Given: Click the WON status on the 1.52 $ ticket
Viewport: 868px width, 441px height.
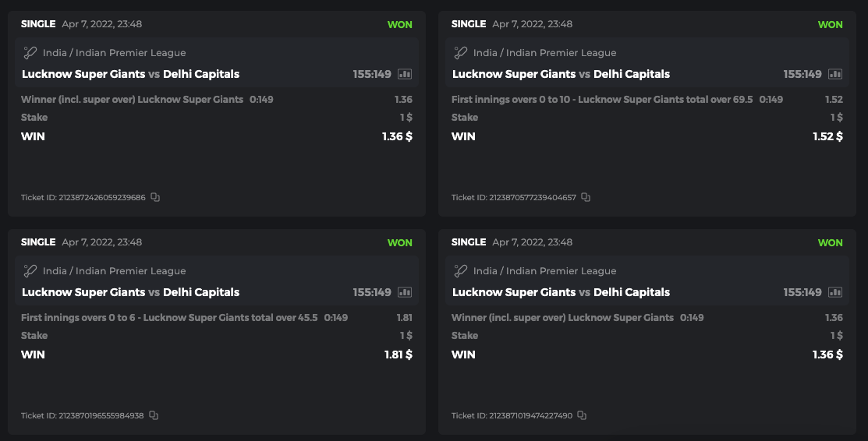Looking at the screenshot, I should point(830,24).
